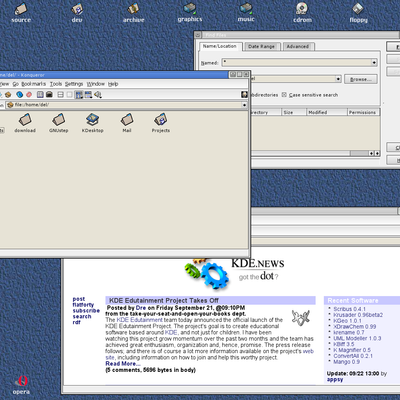The height and width of the screenshot is (400, 400).
Task: Select the Name/Location tab
Action: pos(220,46)
